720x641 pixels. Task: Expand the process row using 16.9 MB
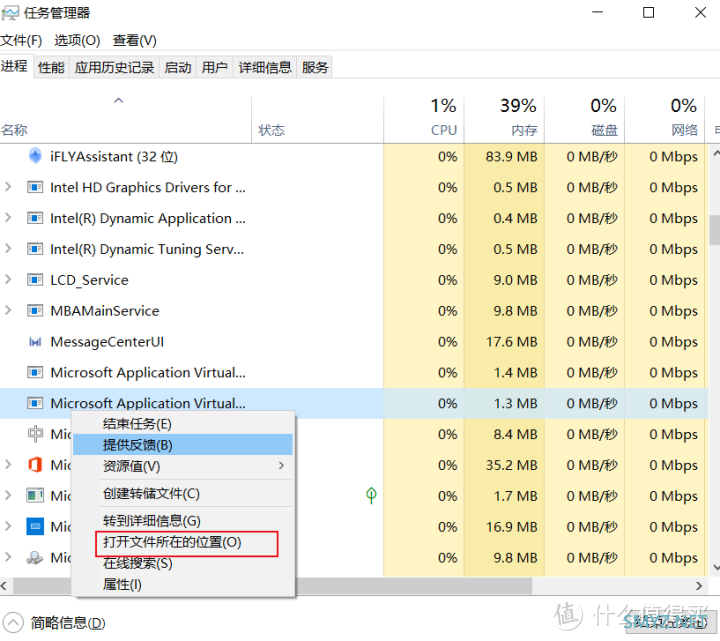tap(8, 526)
